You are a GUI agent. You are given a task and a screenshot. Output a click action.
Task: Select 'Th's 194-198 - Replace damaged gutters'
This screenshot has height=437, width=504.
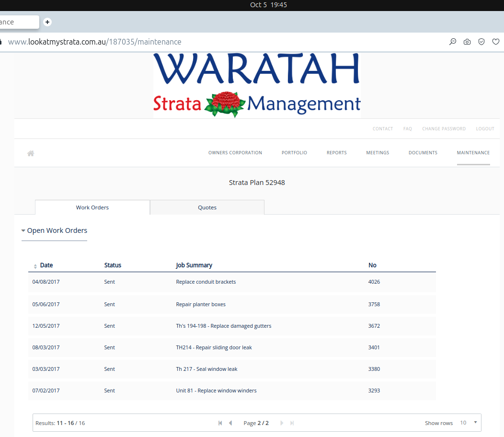click(x=223, y=326)
